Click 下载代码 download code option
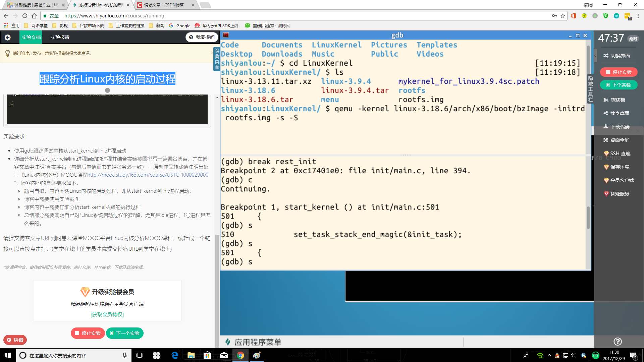The image size is (644, 362). (x=616, y=127)
